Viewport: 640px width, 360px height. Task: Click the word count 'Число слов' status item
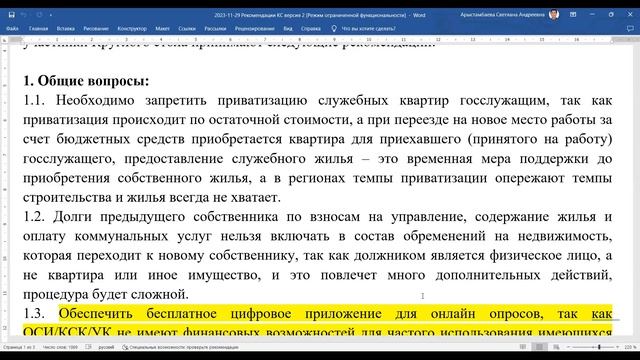[60, 347]
